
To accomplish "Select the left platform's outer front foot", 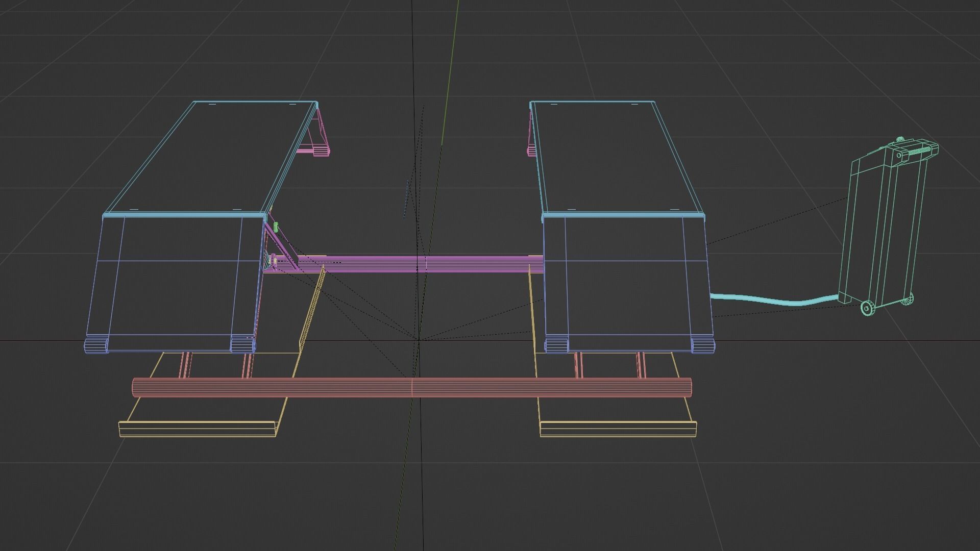I will (96, 345).
